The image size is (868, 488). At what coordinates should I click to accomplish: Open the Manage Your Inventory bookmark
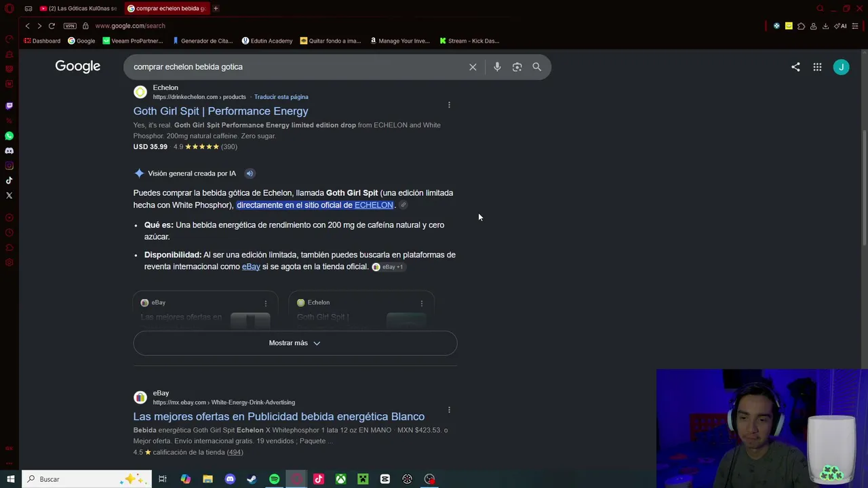(400, 41)
